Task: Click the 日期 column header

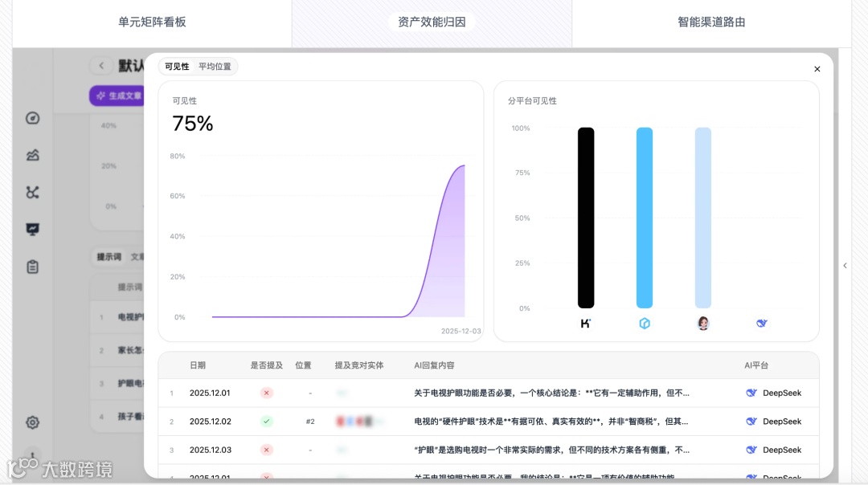Action: [x=198, y=365]
